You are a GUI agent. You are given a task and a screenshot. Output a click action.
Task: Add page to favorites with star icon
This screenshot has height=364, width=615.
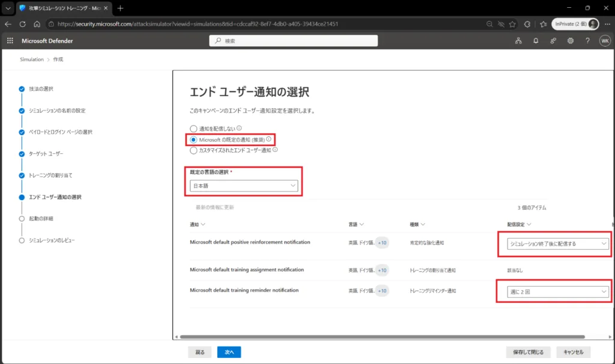[x=512, y=24]
